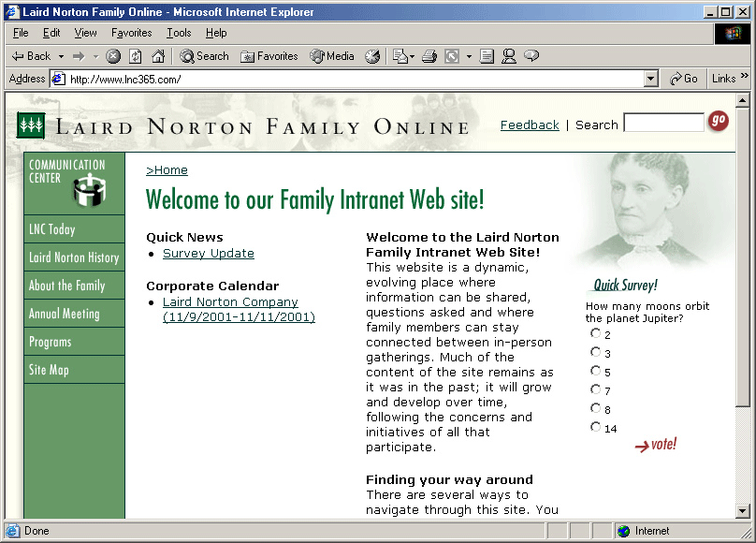Open the Edit menu

(51, 33)
